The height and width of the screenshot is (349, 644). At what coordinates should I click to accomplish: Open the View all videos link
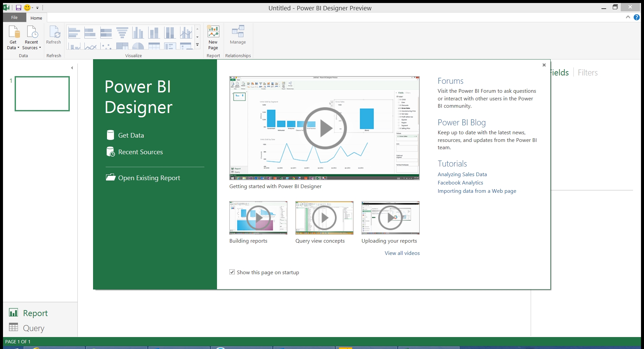tap(402, 253)
